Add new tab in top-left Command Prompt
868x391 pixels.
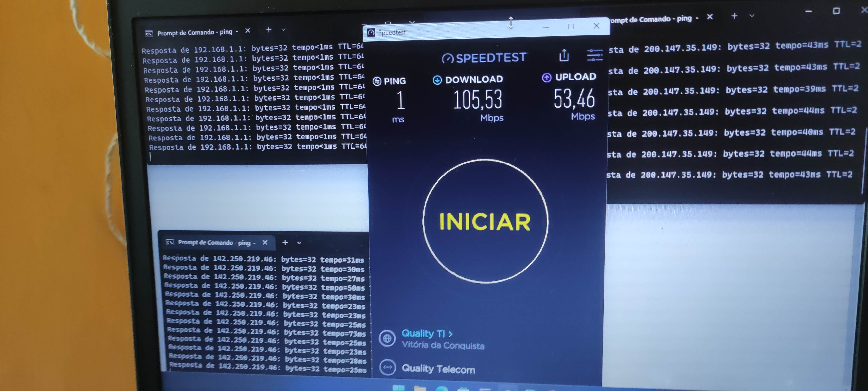pos(269,30)
